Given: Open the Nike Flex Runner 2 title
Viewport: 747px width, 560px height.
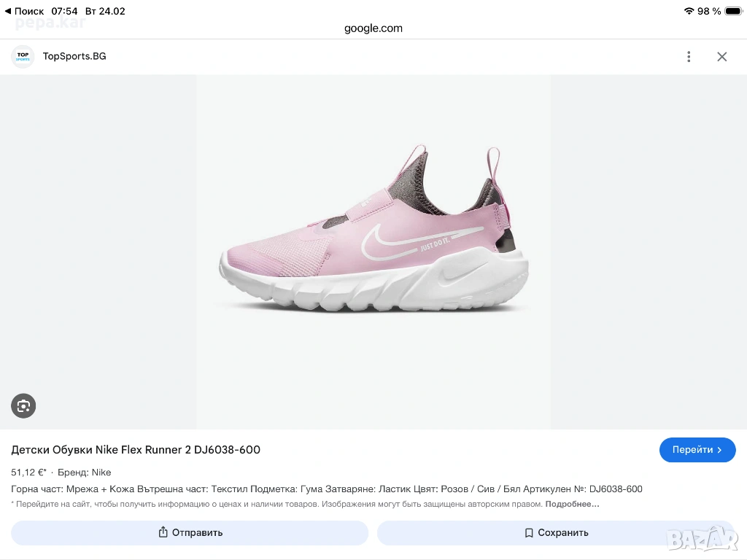Looking at the screenshot, I should pos(136,450).
